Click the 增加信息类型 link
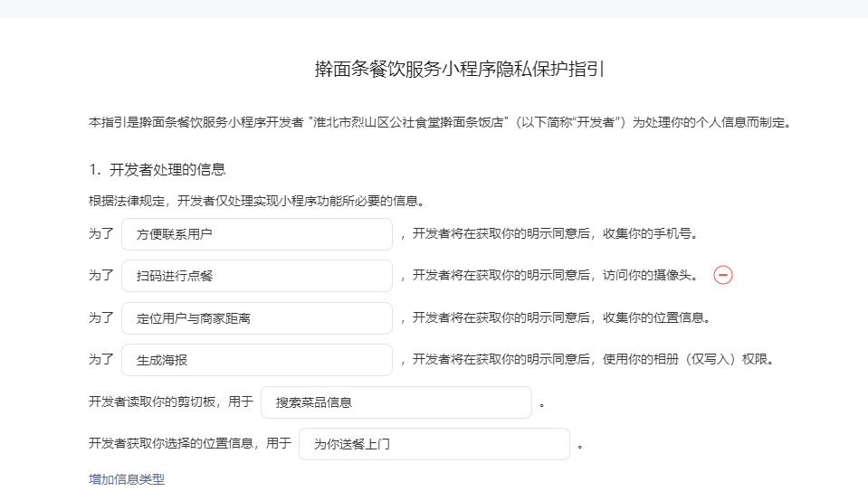This screenshot has width=868, height=501. tap(127, 479)
